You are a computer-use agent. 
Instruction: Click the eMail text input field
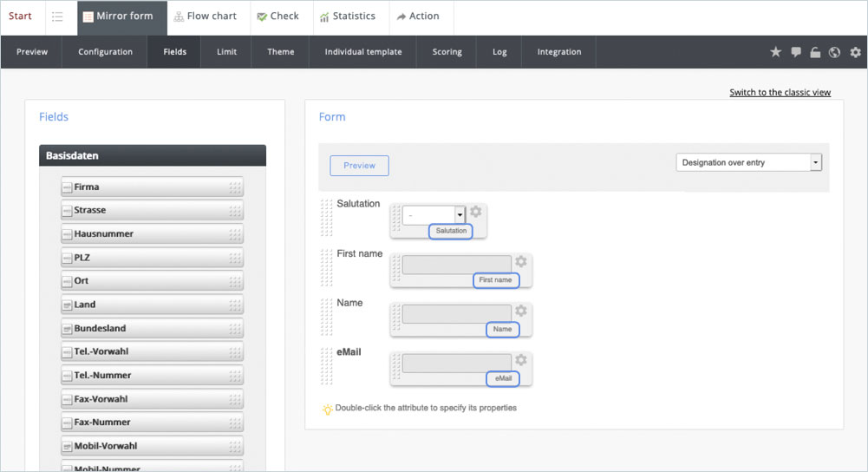(x=456, y=363)
